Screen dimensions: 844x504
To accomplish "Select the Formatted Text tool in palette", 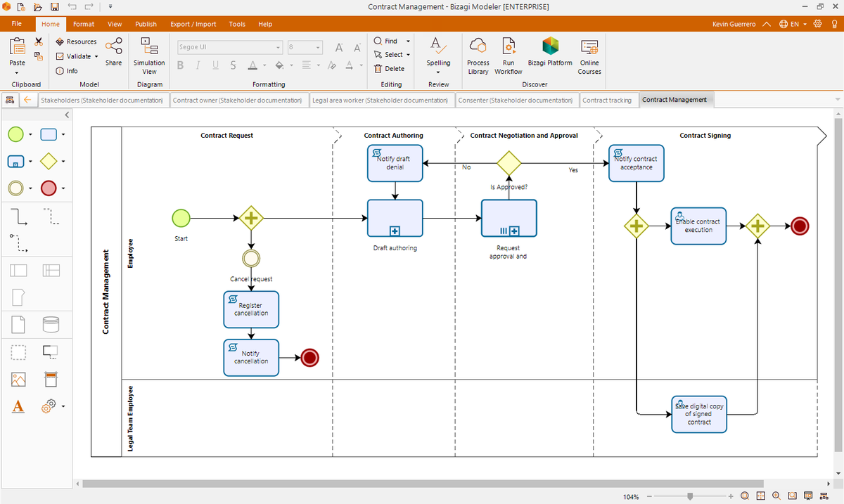I will click(18, 406).
